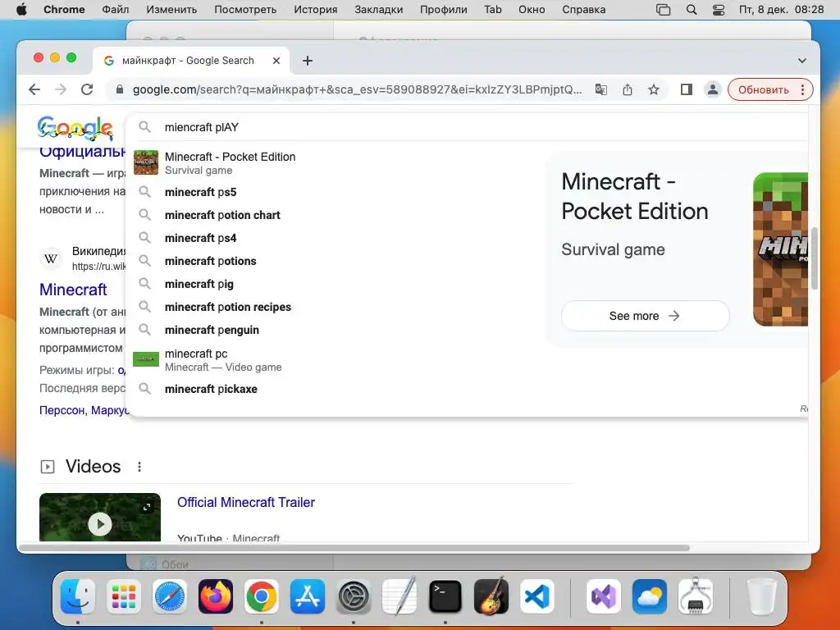This screenshot has width=840, height=630.
Task: Open the Official Minecraft Trailer link
Action: click(246, 503)
